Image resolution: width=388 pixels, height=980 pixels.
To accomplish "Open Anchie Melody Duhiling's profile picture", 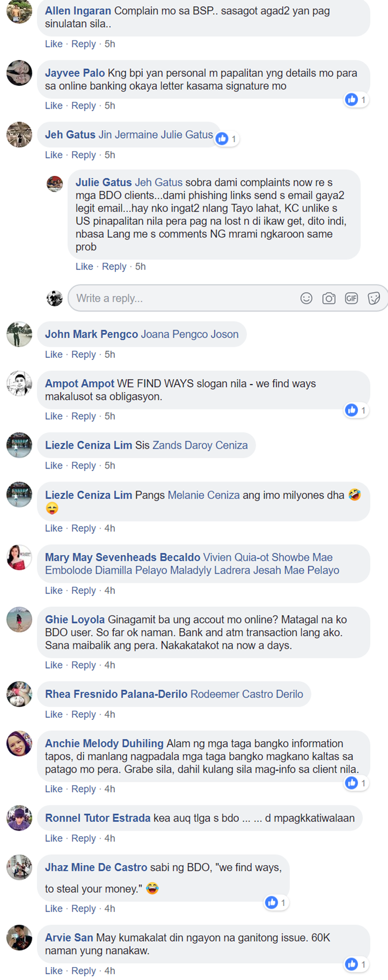I will [19, 743].
